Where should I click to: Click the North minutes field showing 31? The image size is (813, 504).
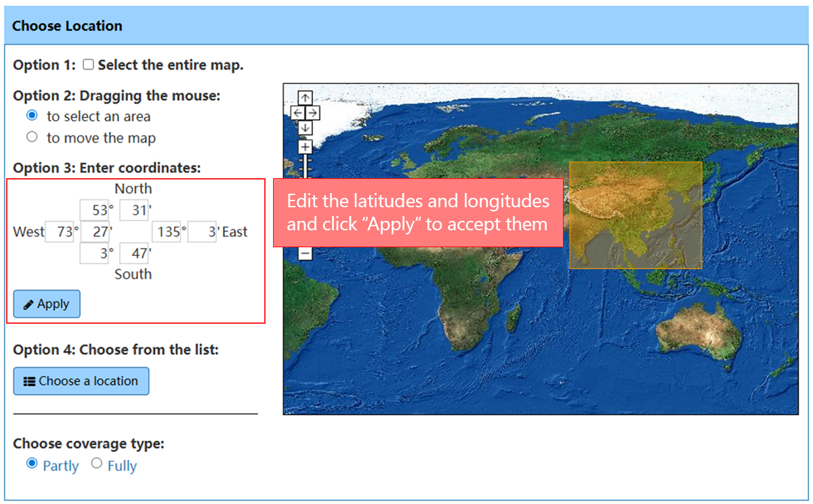click(133, 210)
